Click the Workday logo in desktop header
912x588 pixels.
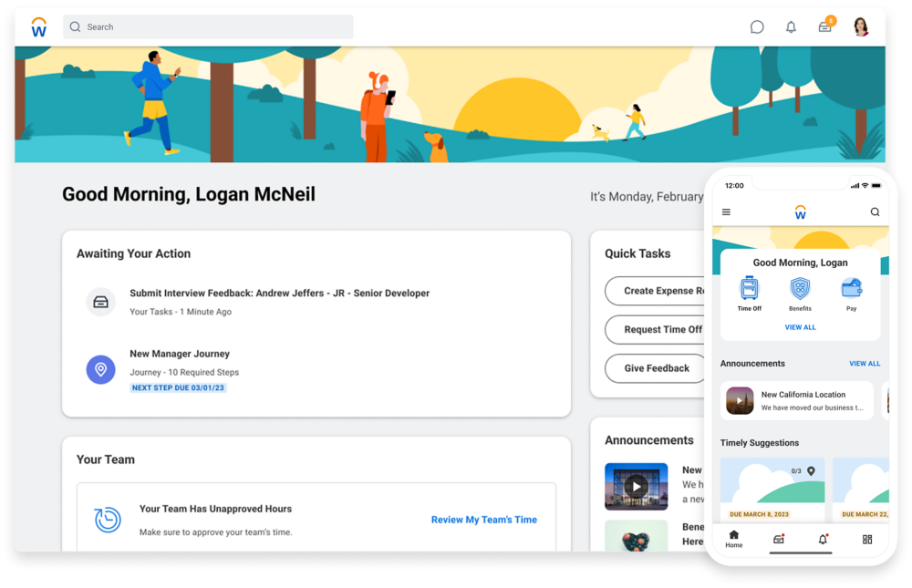[x=38, y=27]
